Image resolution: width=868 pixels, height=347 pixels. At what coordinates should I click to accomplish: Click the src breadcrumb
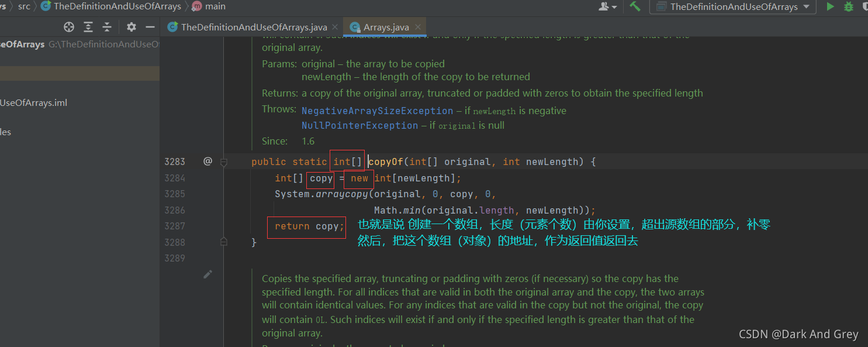[24, 6]
